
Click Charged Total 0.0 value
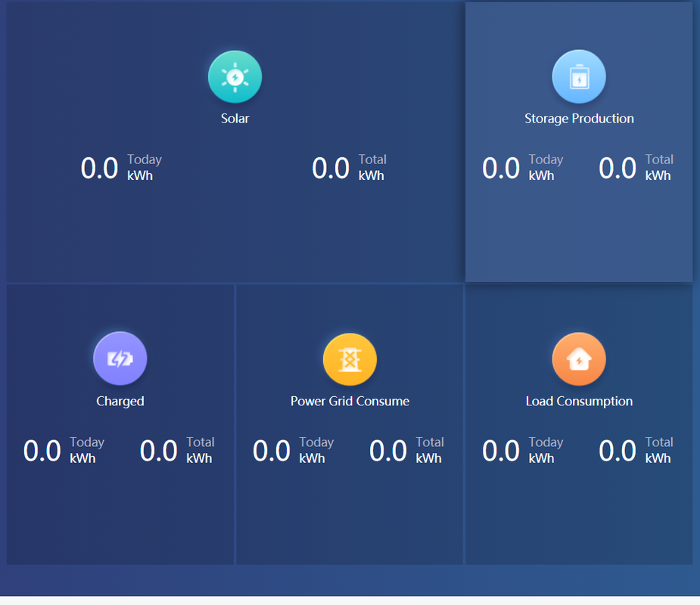click(x=158, y=451)
